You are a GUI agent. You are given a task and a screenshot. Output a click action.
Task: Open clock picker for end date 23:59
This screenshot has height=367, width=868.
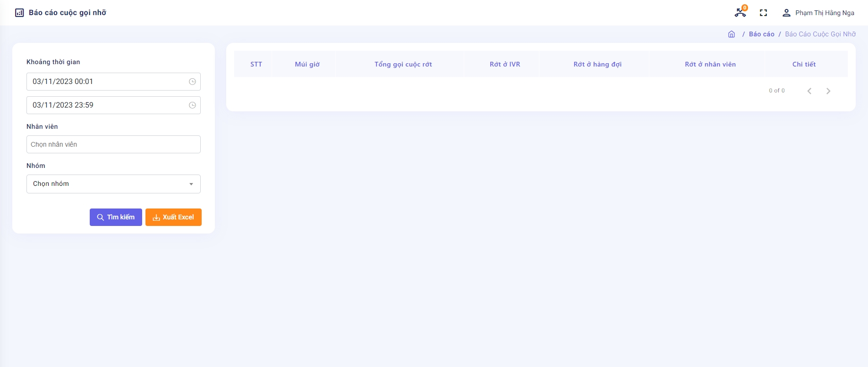192,105
